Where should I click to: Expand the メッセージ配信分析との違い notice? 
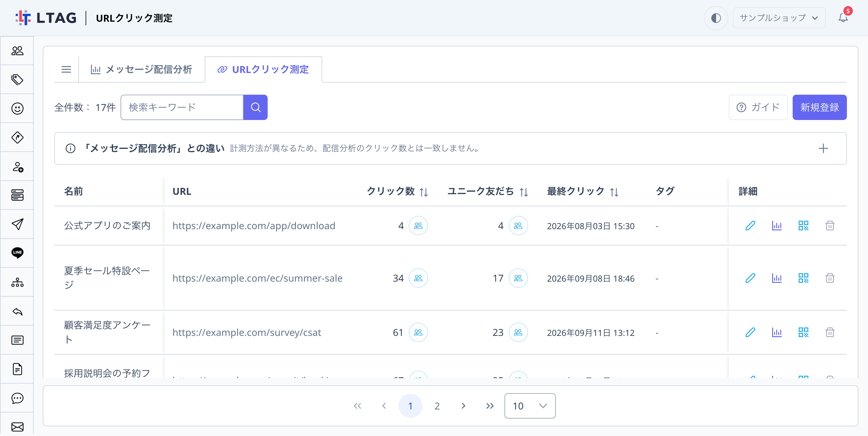click(x=823, y=148)
